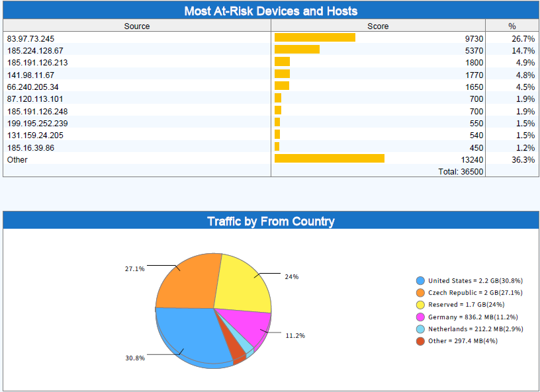Screen dimensions: 540x392
Task: Click the Germany legend color dot
Action: pos(420,317)
